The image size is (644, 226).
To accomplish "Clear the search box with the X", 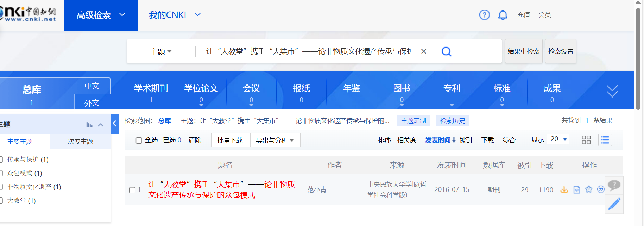I will tap(424, 51).
